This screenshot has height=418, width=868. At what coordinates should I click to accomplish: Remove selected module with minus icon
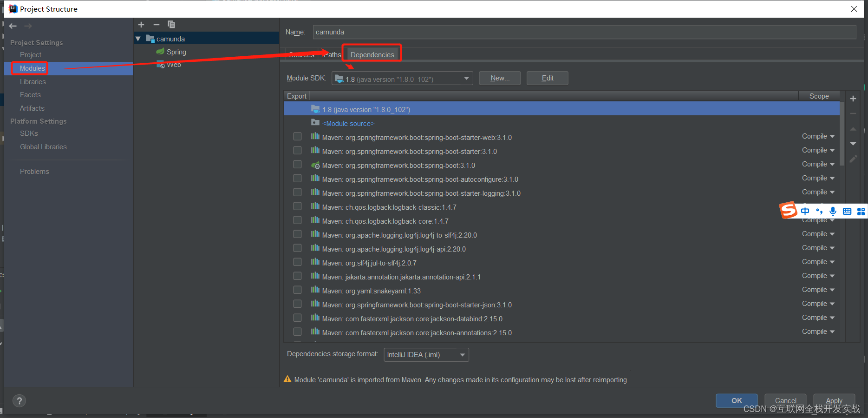[x=157, y=25]
